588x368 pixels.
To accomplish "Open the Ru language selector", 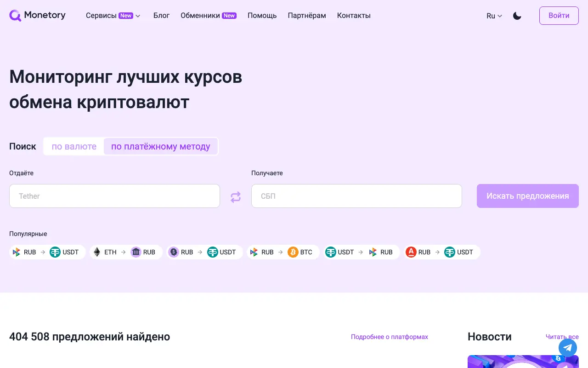I will click(494, 16).
